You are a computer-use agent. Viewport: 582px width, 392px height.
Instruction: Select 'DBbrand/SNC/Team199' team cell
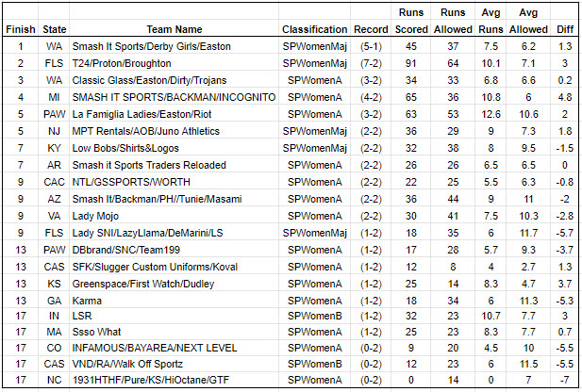click(126, 250)
